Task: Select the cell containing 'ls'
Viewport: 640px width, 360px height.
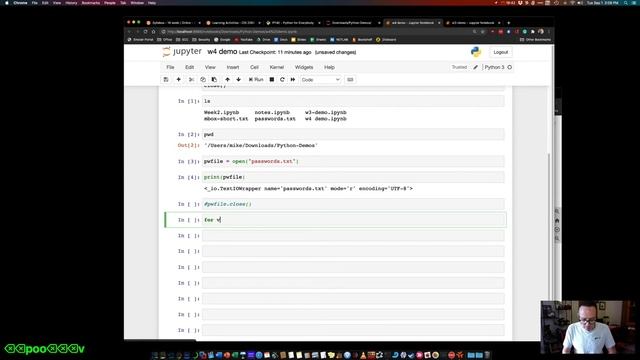Action: tap(353, 101)
